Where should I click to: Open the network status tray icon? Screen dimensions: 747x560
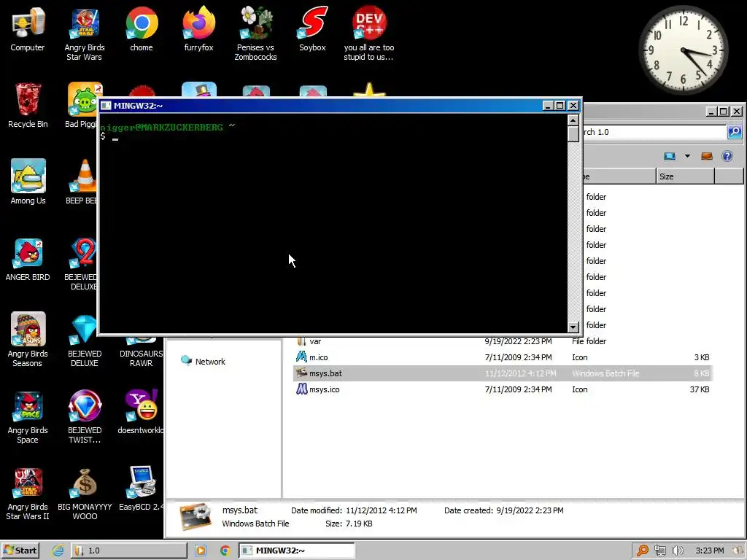tap(659, 551)
